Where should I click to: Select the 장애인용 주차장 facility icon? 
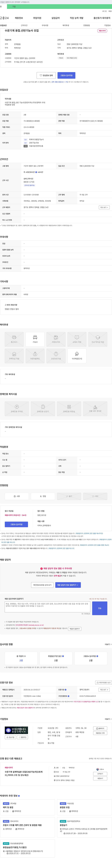[17, 409]
